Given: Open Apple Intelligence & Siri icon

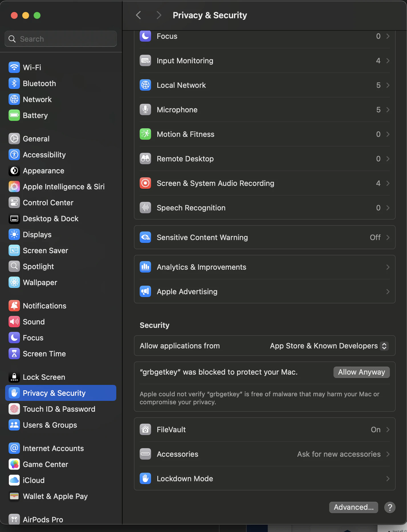Looking at the screenshot, I should pyautogui.click(x=14, y=187).
